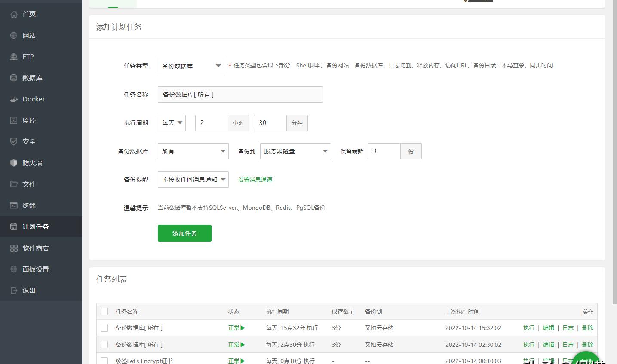The image size is (617, 364).
Task: Click 执行 on the 2点30分 task row
Action: pyautogui.click(x=529, y=345)
